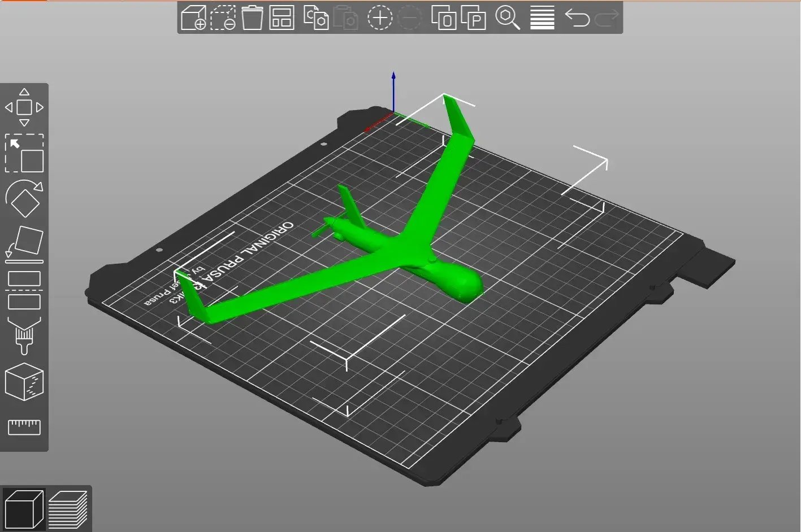Choose the Place on face tool
This screenshot has width=801, height=532.
click(x=24, y=245)
